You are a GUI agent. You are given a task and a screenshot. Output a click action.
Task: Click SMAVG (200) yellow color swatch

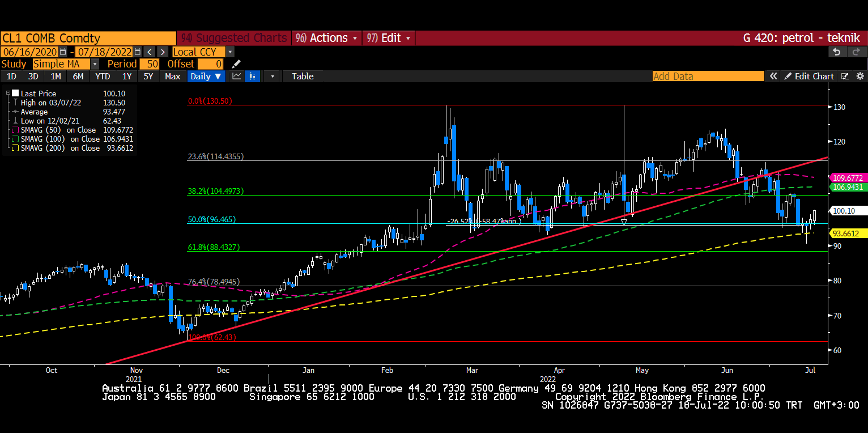(x=15, y=148)
